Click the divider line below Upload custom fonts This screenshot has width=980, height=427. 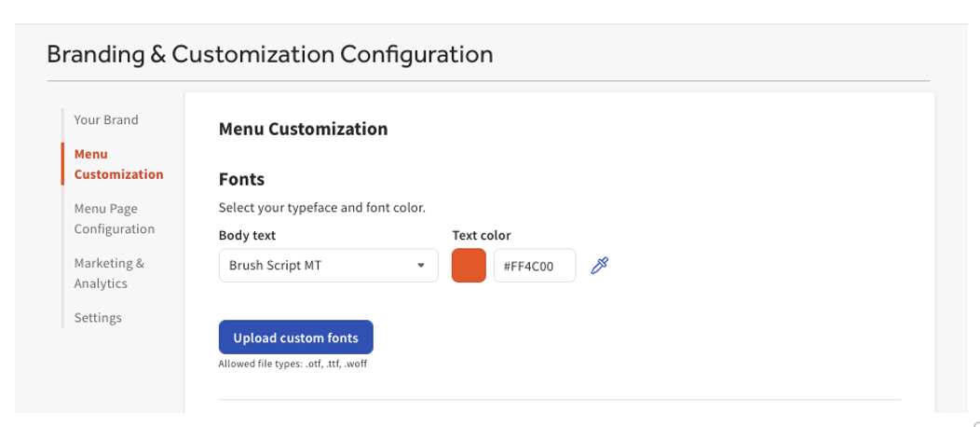click(x=559, y=400)
